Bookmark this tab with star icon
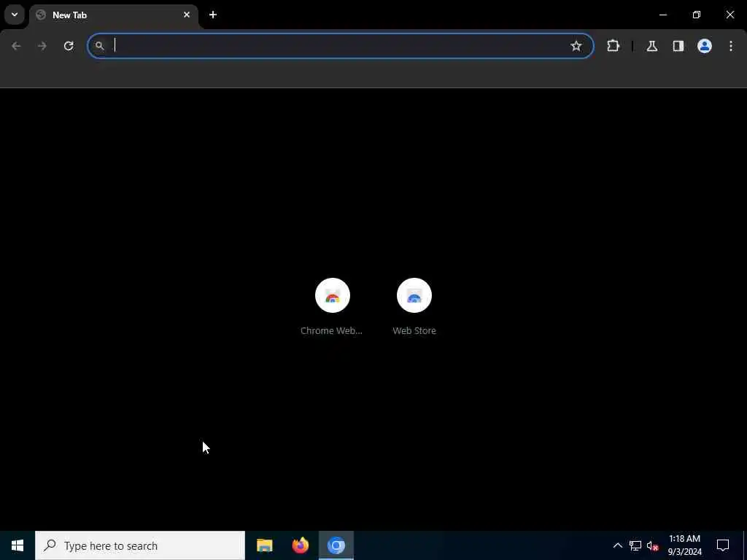 click(x=576, y=46)
